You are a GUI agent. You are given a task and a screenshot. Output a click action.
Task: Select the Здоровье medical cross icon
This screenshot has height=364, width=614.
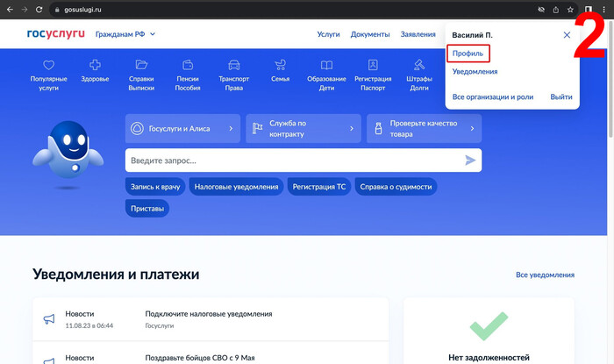[x=95, y=65]
